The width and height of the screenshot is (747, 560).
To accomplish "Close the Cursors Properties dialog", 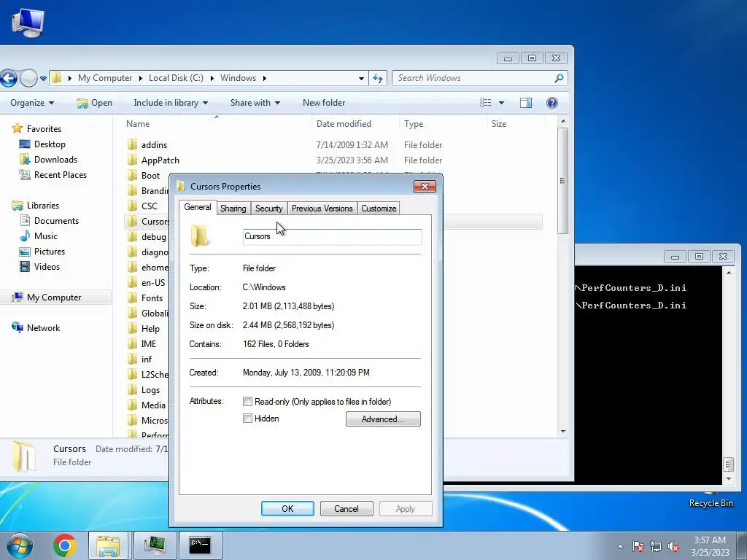I will (x=425, y=186).
